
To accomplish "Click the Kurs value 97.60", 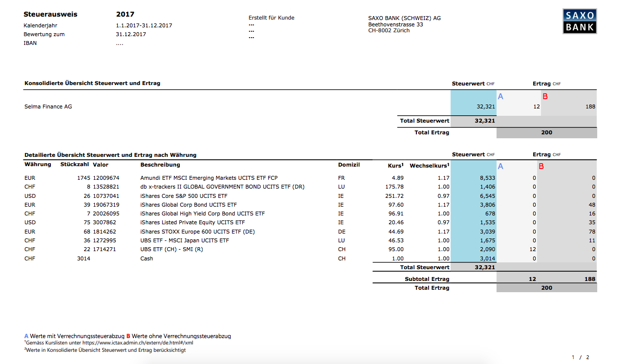I will pyautogui.click(x=395, y=205).
